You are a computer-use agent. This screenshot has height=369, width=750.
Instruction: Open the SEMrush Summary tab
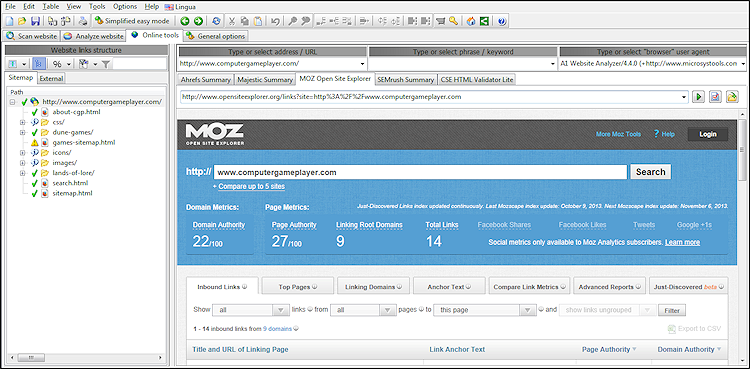[406, 79]
